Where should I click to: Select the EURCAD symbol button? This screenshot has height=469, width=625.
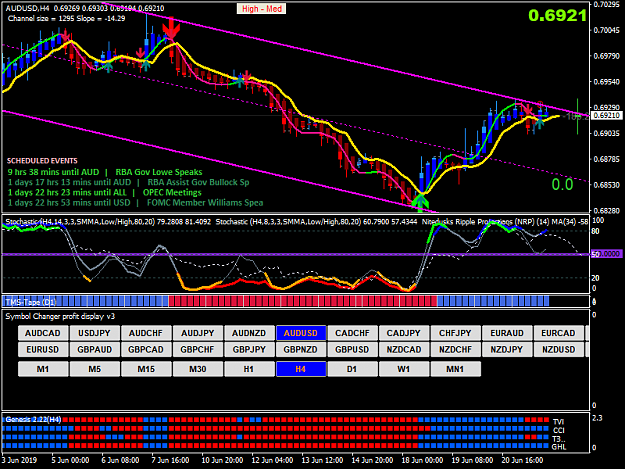coord(558,333)
